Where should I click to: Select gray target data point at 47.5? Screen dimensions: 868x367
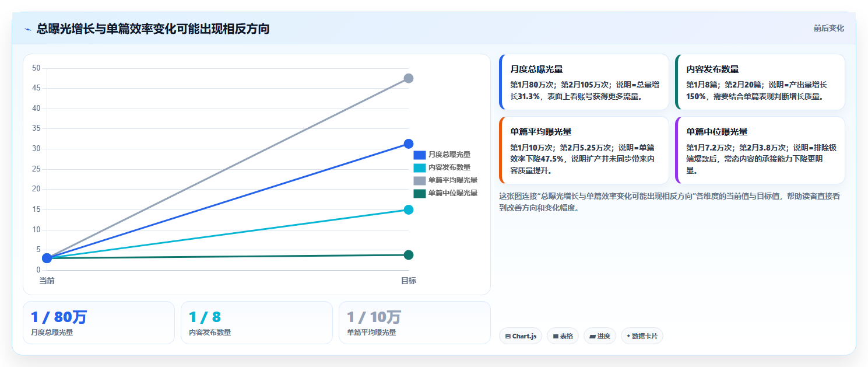pos(409,78)
